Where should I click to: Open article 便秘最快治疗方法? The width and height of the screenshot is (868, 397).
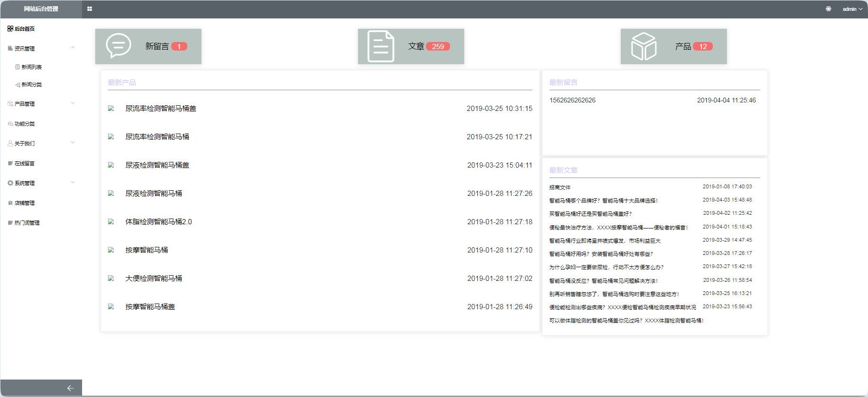[618, 228]
